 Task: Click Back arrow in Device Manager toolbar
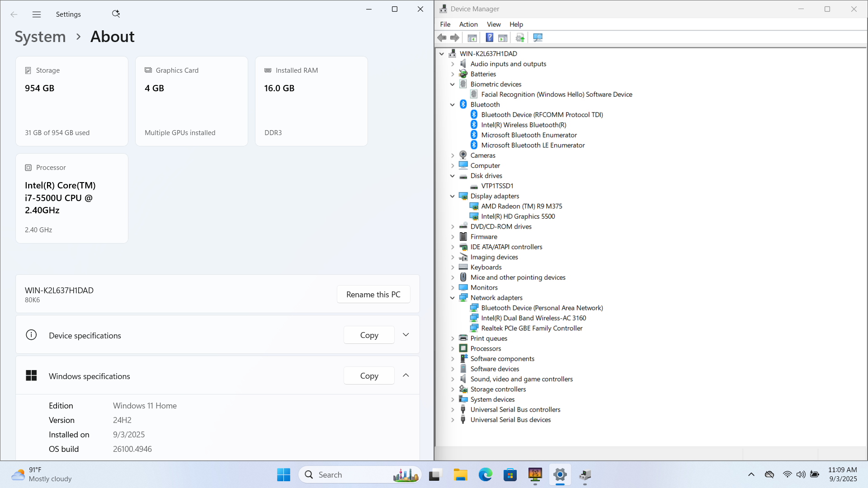click(442, 38)
